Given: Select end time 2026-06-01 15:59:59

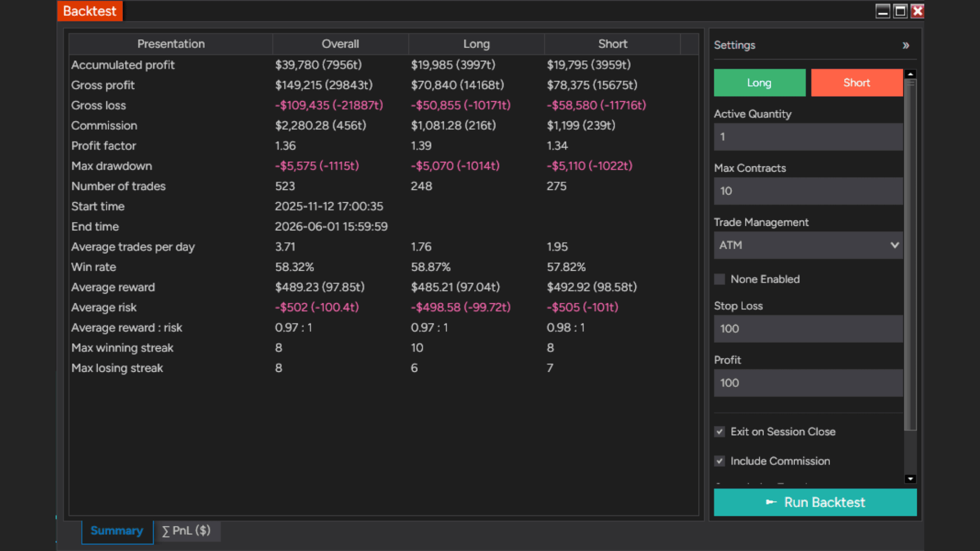Looking at the screenshot, I should coord(331,227).
